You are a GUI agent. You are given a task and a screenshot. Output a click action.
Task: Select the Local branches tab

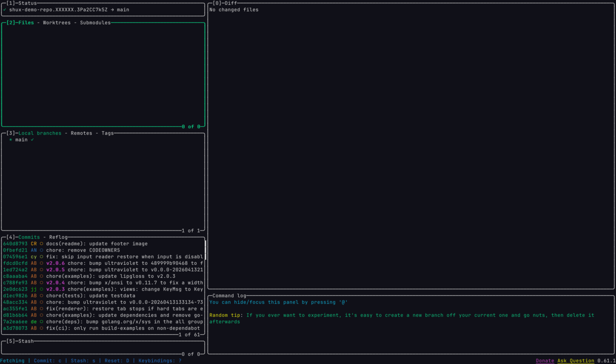(x=40, y=133)
